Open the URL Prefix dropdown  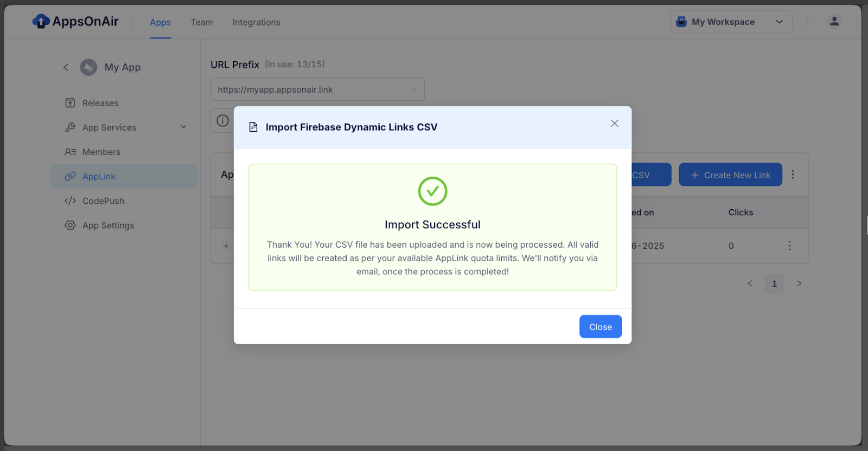click(x=317, y=89)
